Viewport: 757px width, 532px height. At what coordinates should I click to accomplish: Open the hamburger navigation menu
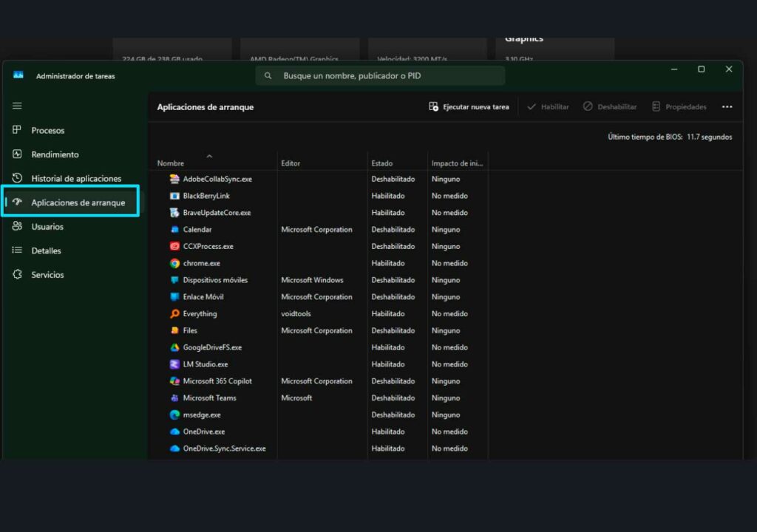(18, 105)
